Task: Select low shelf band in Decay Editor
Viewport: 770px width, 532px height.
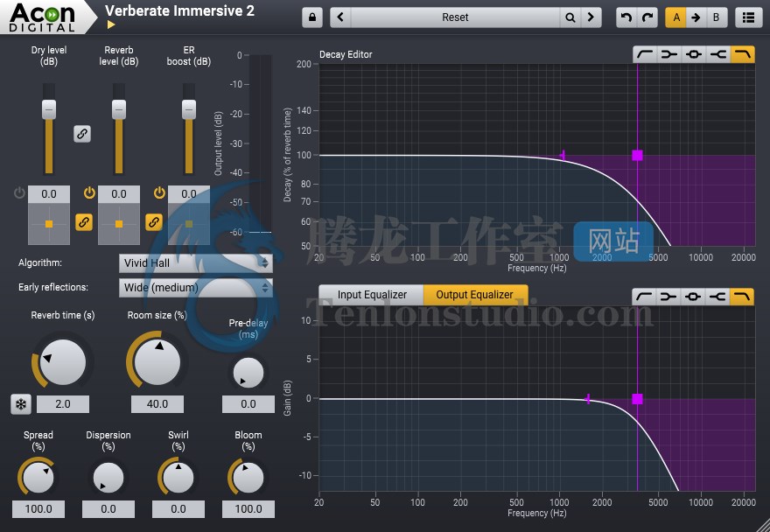Action: (668, 54)
